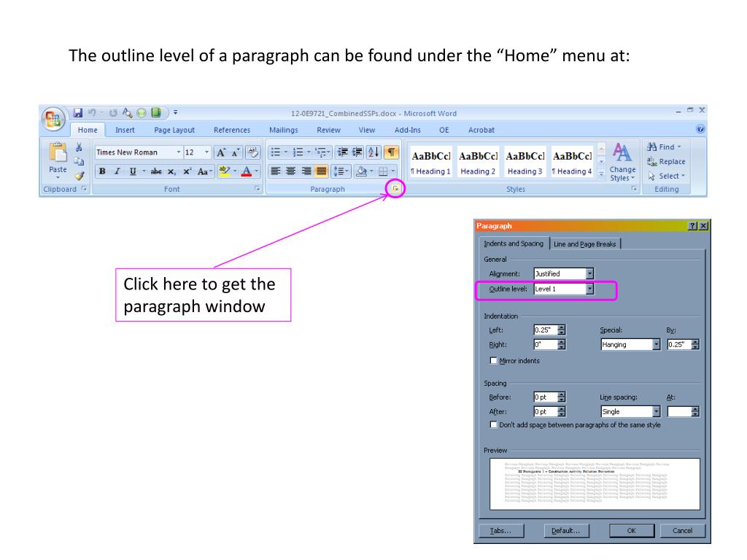Open the Page Layout ribbon tab
747x560 pixels.
pyautogui.click(x=174, y=130)
